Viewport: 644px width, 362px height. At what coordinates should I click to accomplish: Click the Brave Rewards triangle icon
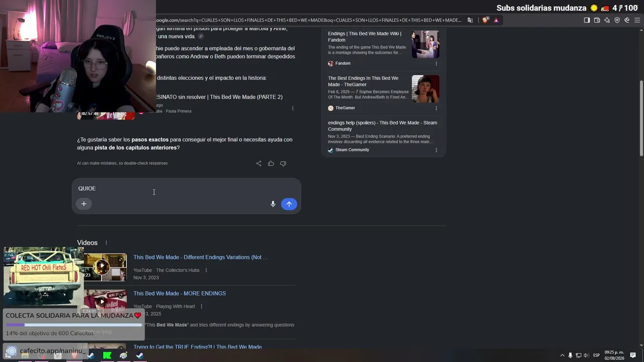(x=496, y=20)
